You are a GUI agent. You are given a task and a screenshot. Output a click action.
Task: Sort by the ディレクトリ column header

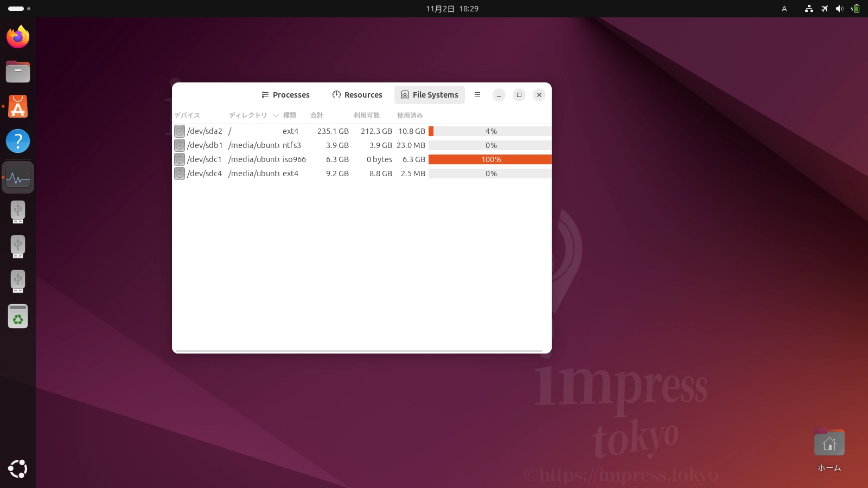(x=248, y=115)
